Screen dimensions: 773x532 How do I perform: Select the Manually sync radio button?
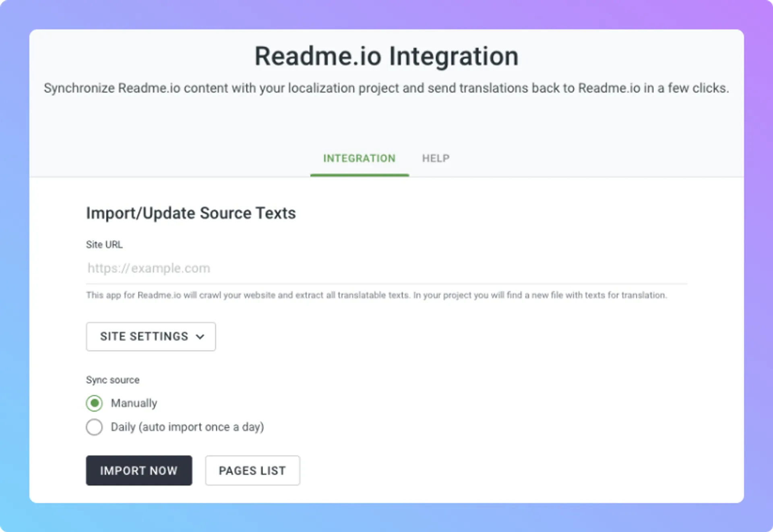coord(94,403)
